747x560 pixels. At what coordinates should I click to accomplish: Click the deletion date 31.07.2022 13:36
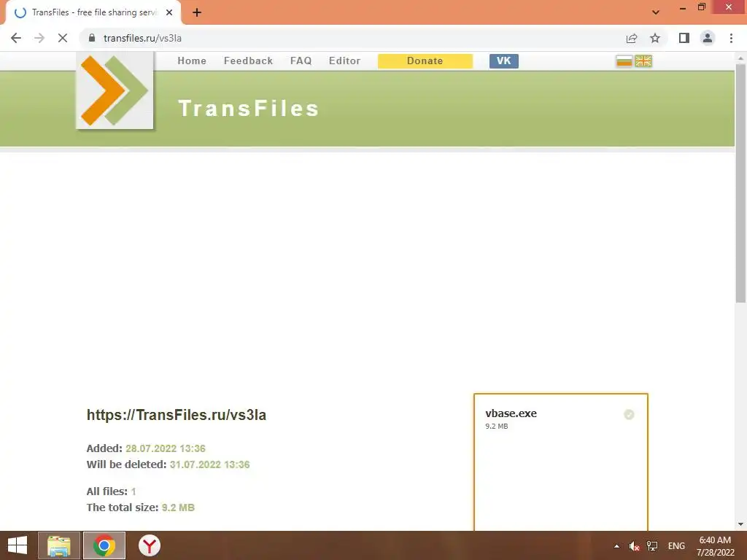click(x=209, y=464)
